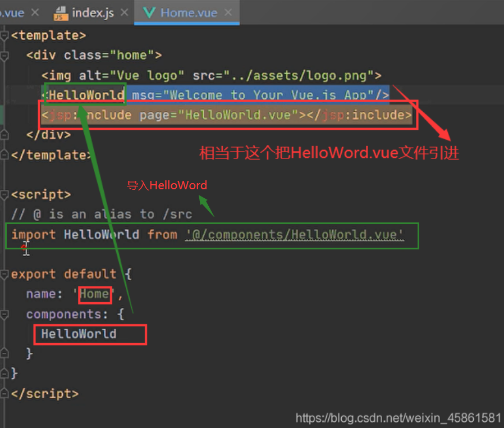This screenshot has height=428, width=504.
Task: Collapse the <template> block fold marker
Action: pyautogui.click(x=4, y=36)
